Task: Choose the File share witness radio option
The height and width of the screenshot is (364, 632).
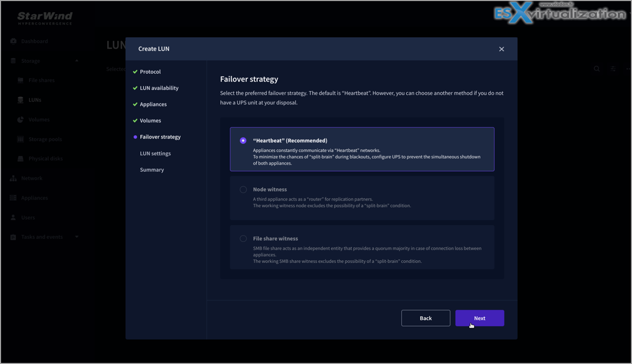Action: (243, 239)
